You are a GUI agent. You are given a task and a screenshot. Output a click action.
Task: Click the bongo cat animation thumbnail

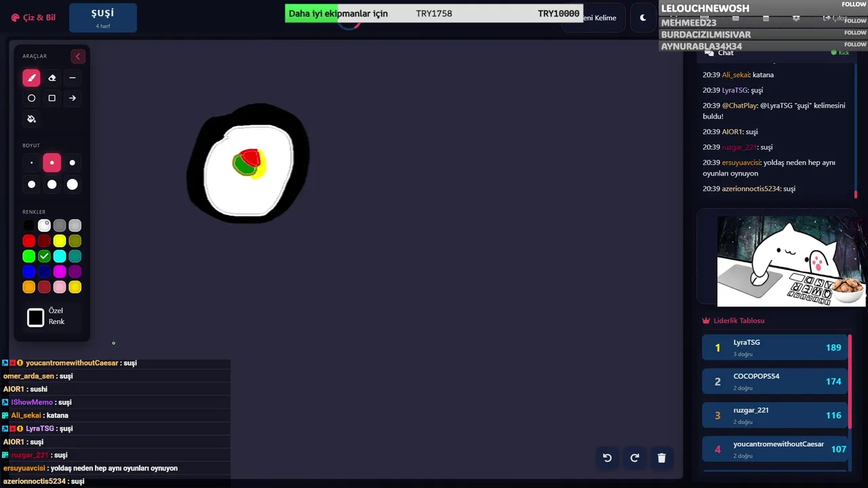click(x=791, y=261)
